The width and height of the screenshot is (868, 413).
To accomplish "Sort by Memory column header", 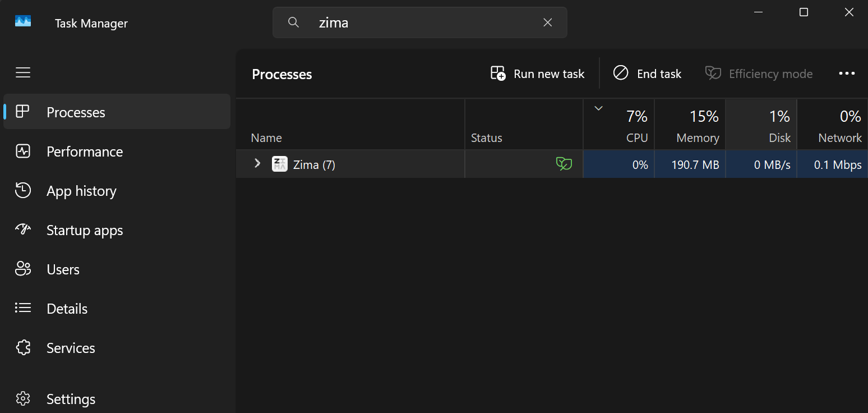I will (x=690, y=125).
